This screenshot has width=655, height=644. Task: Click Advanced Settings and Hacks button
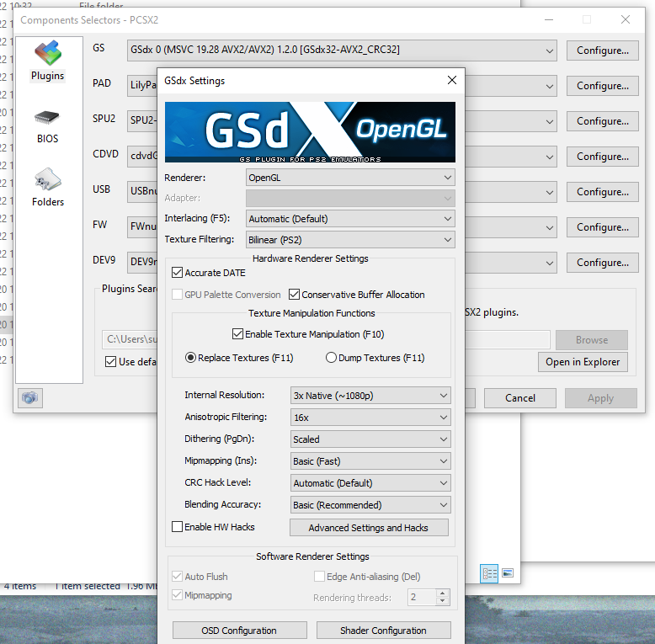[x=368, y=528]
